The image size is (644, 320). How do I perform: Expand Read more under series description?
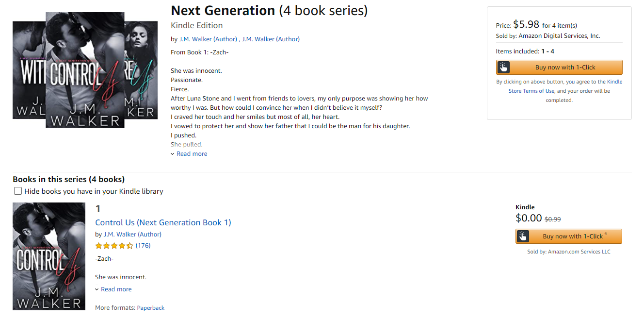coord(192,154)
